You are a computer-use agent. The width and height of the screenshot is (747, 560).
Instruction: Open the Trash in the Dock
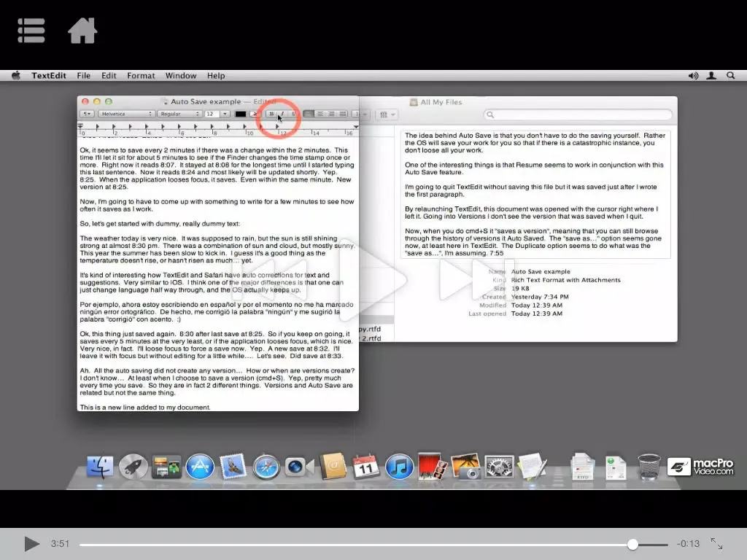pos(649,467)
